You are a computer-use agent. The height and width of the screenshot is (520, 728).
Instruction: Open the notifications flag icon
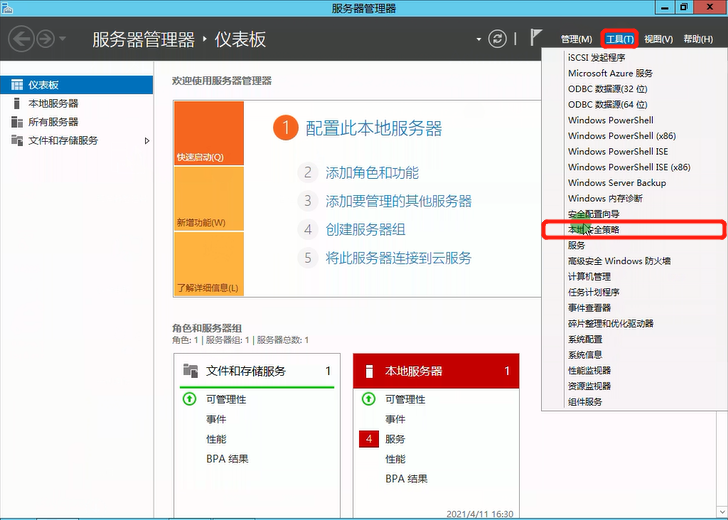[536, 38]
